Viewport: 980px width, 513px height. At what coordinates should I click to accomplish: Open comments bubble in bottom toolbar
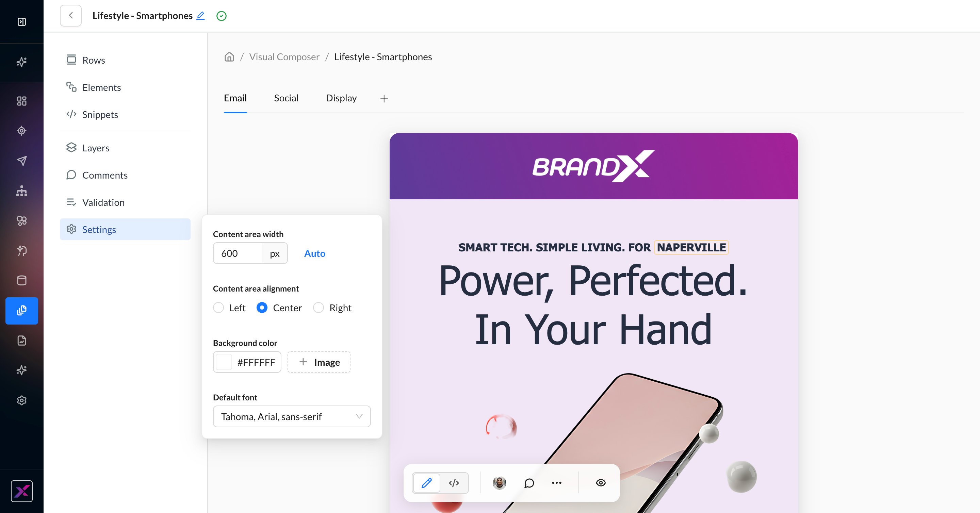529,483
